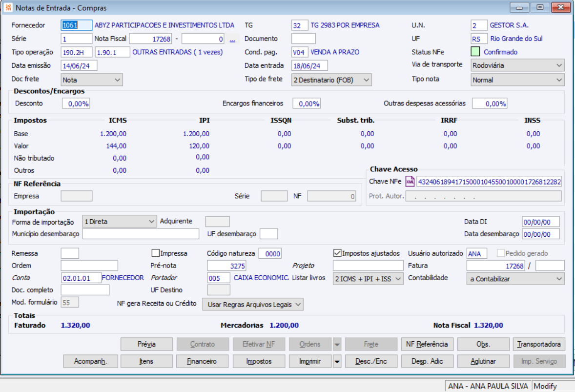The height and width of the screenshot is (392, 575).
Task: Click the Usuário autorizado field
Action: pos(477,253)
